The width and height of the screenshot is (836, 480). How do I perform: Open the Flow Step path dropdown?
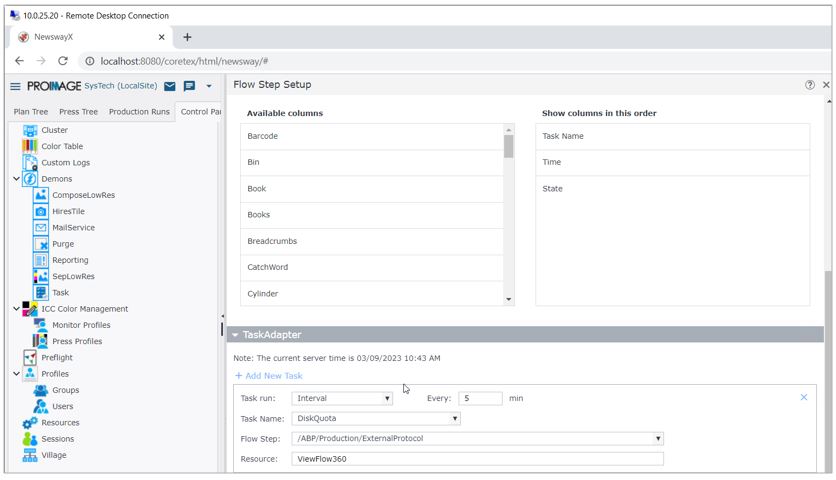[x=477, y=438]
